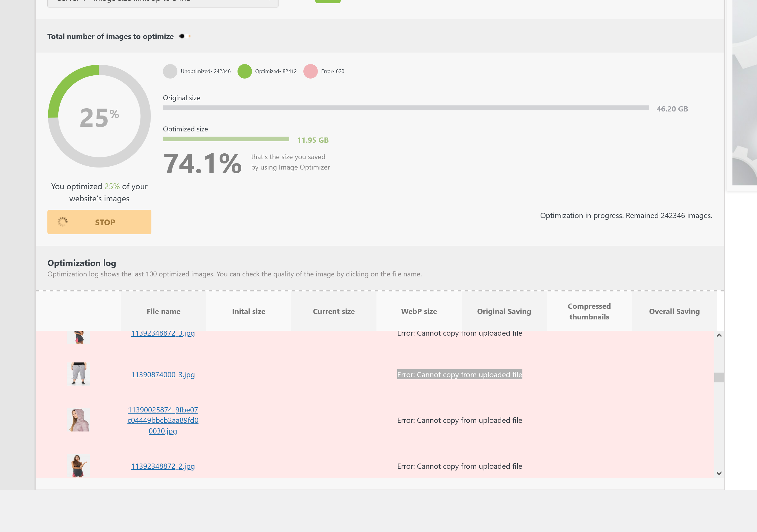757x532 pixels.
Task: Click the thumbnail for 11392348872_3.jpg
Action: pos(78,337)
